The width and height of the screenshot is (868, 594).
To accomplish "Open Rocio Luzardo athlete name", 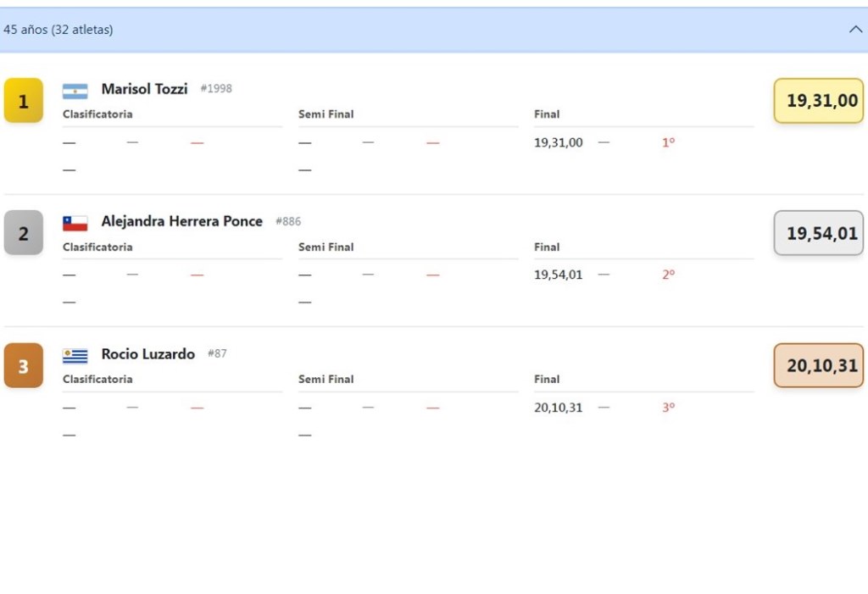I will point(147,354).
